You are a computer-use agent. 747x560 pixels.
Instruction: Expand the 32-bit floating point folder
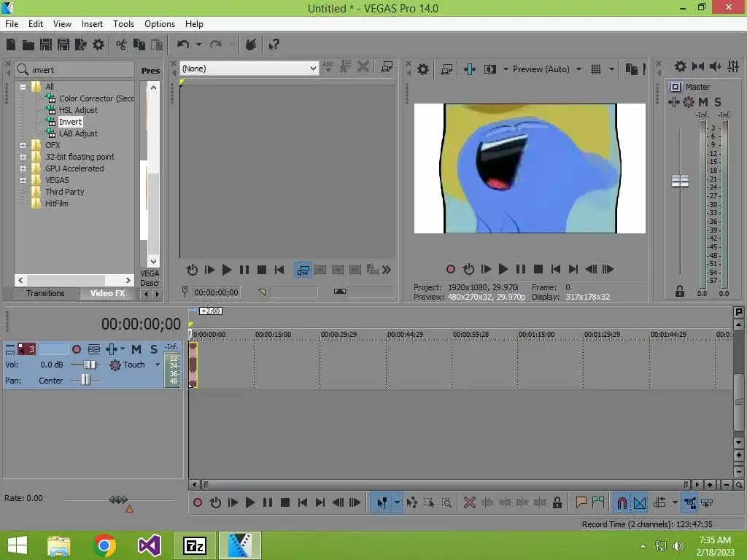pyautogui.click(x=23, y=157)
